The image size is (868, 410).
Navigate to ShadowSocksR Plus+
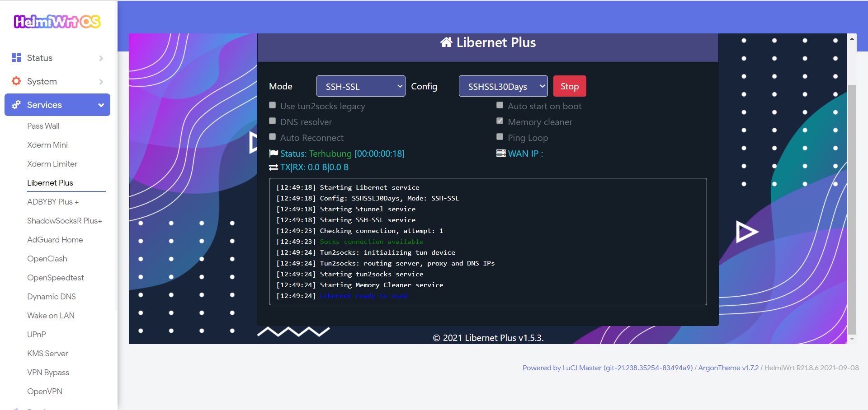[x=65, y=221]
